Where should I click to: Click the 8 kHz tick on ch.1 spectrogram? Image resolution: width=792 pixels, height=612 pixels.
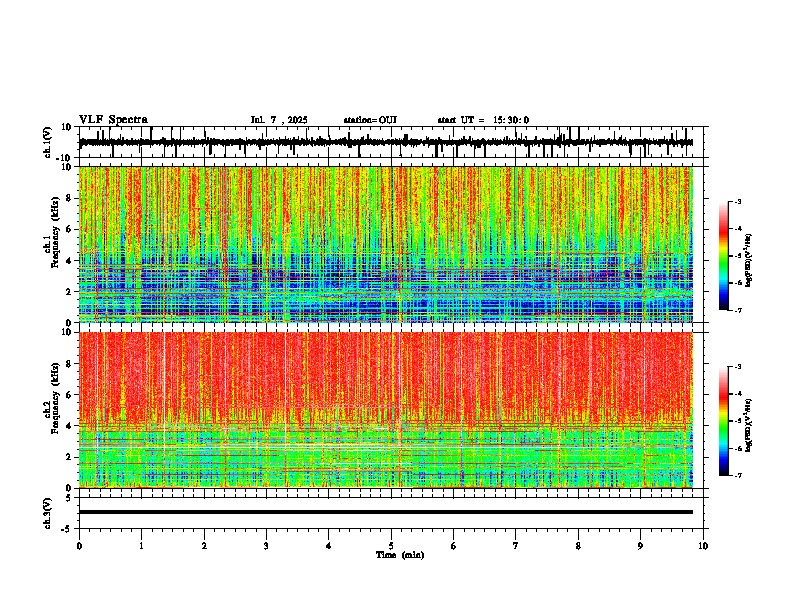pos(70,198)
